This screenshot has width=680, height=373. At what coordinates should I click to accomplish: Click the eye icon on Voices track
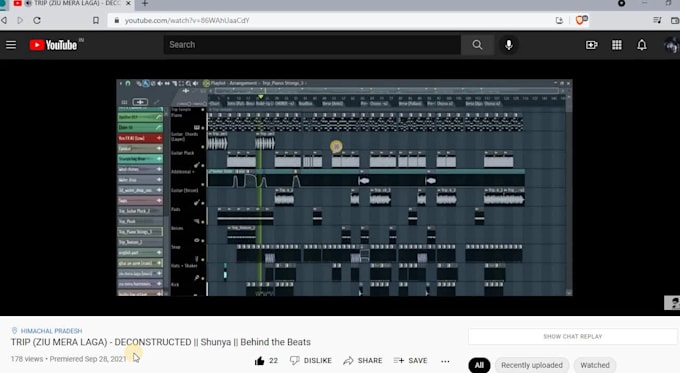coord(196,240)
